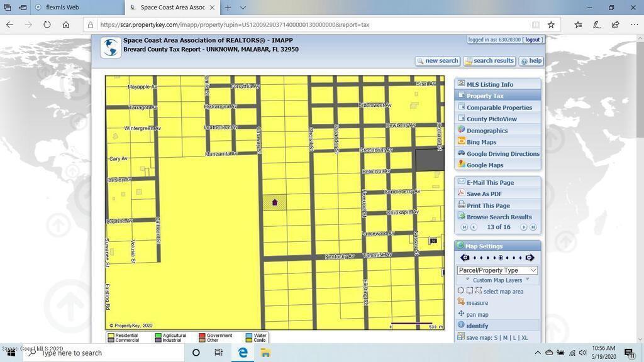Select rectangular map area selection tool
644x362 pixels.
coord(470,291)
